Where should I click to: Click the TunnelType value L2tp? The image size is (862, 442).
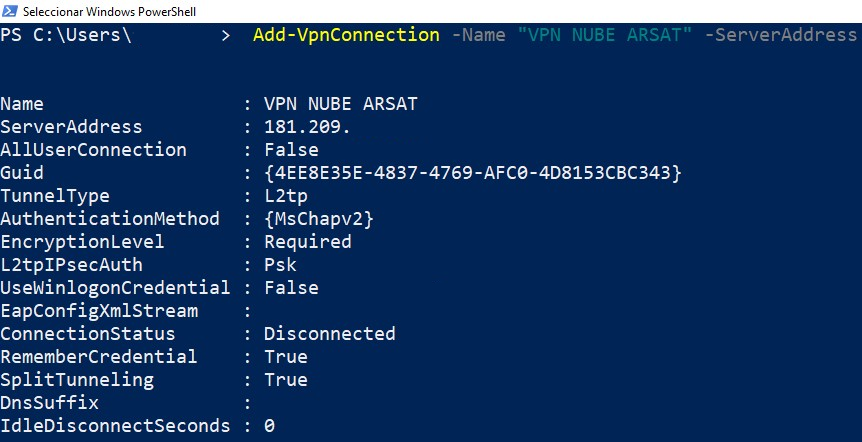(x=286, y=196)
